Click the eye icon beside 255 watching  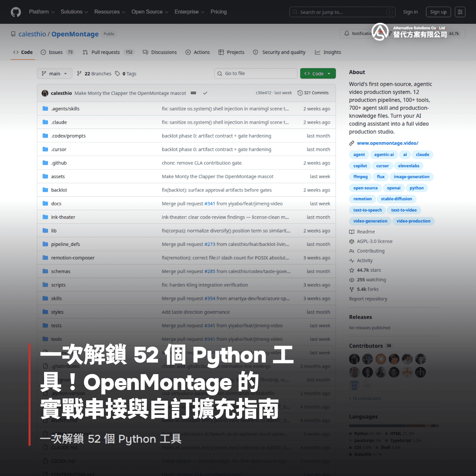(x=351, y=280)
